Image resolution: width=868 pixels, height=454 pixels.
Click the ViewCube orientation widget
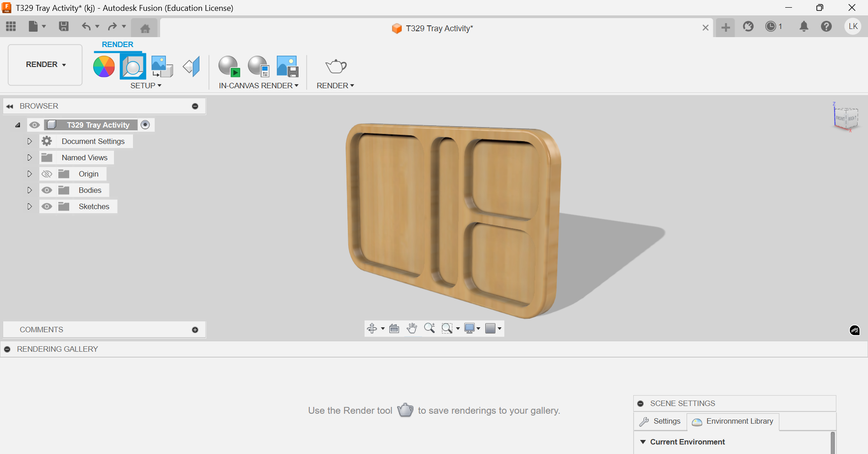coord(845,117)
